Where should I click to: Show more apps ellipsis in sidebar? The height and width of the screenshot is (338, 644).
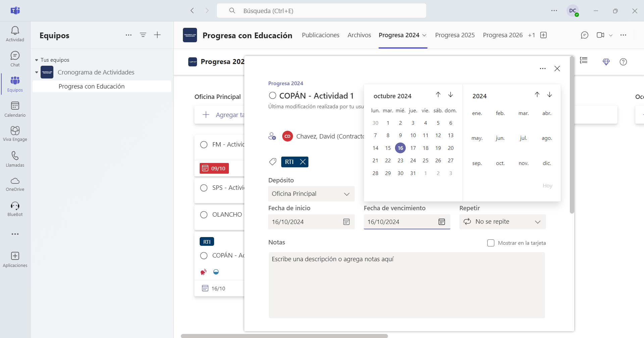tap(15, 234)
